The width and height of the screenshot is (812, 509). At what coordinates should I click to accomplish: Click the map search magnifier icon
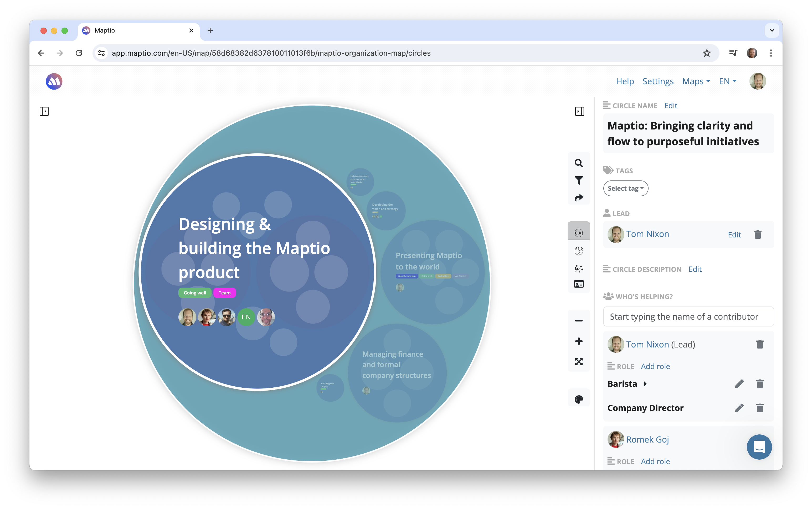tap(579, 163)
